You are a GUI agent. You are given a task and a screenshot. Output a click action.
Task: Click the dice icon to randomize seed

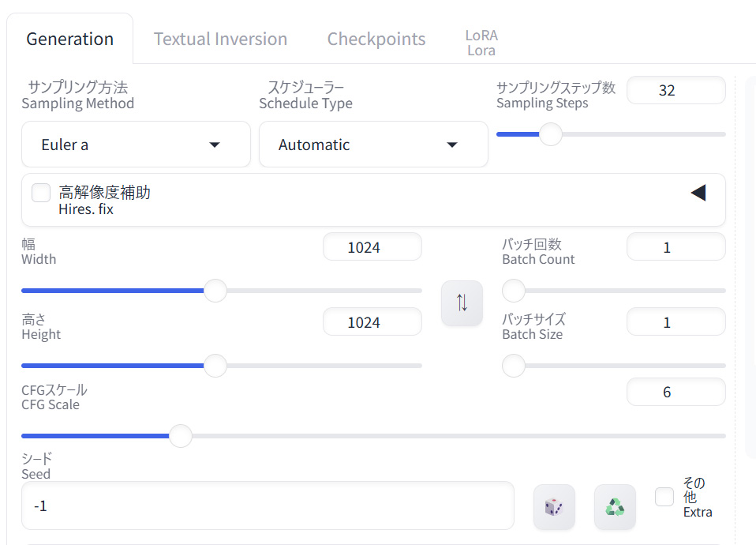coord(554,506)
